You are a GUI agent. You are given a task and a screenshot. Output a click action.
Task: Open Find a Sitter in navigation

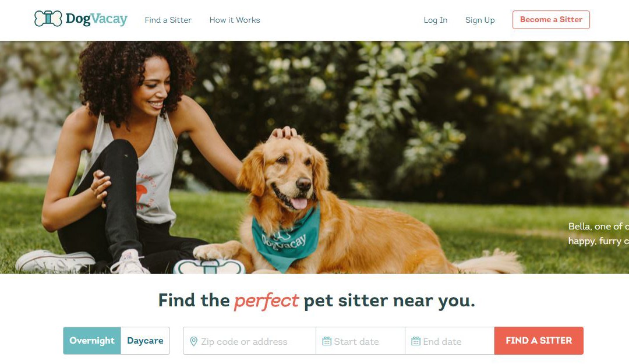(x=168, y=20)
